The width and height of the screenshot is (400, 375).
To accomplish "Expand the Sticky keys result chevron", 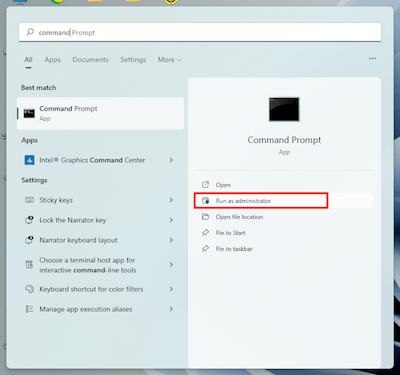I will pos(171,200).
